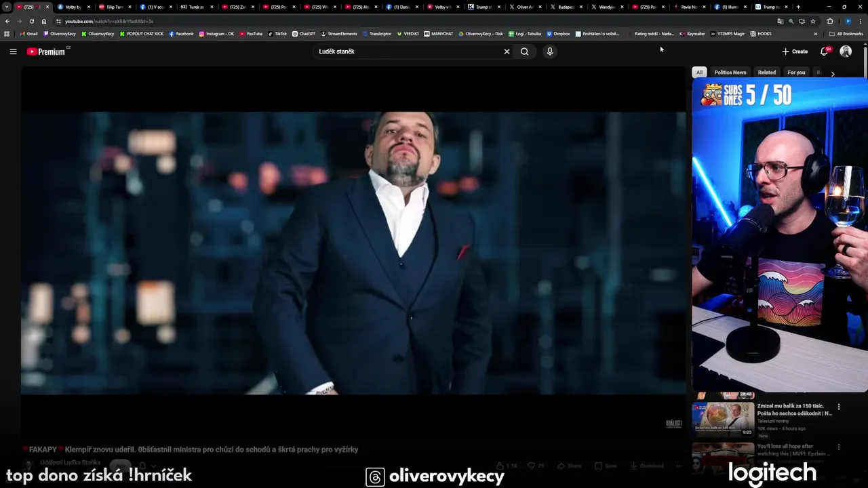Screen dimensions: 868x488
Task: Open the Logi - Tabulka bookmark
Action: [x=525, y=33]
